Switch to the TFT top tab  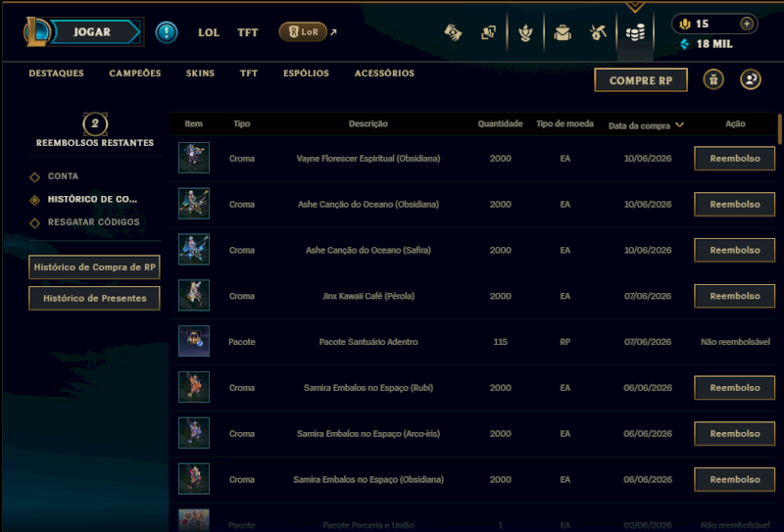248,32
